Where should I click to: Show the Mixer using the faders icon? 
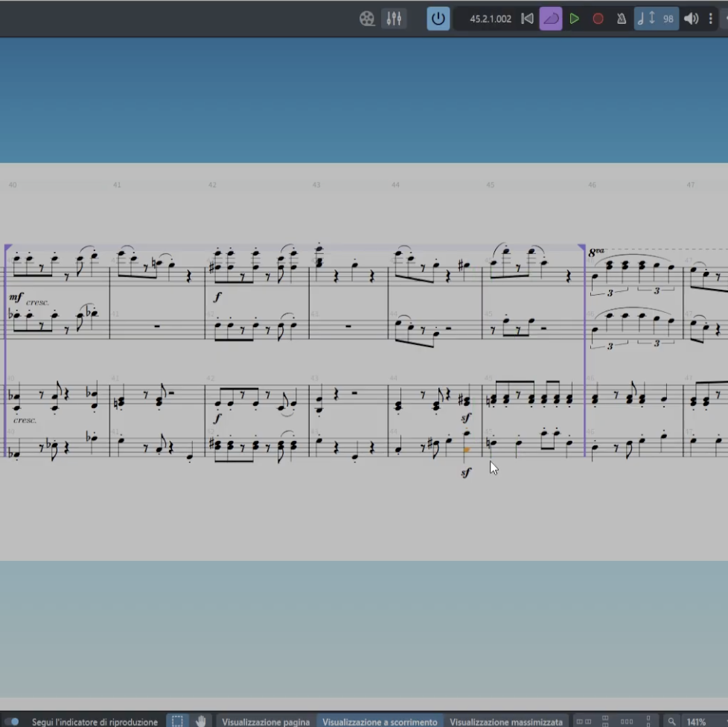coord(394,19)
